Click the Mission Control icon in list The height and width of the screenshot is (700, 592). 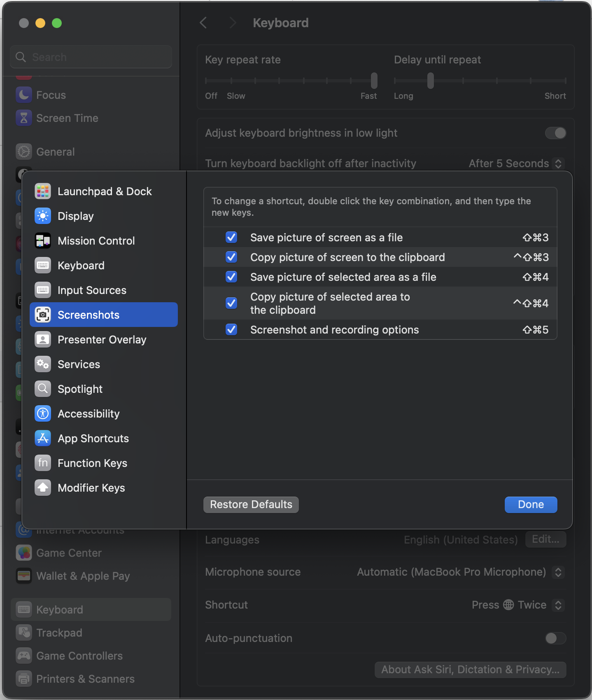point(43,241)
